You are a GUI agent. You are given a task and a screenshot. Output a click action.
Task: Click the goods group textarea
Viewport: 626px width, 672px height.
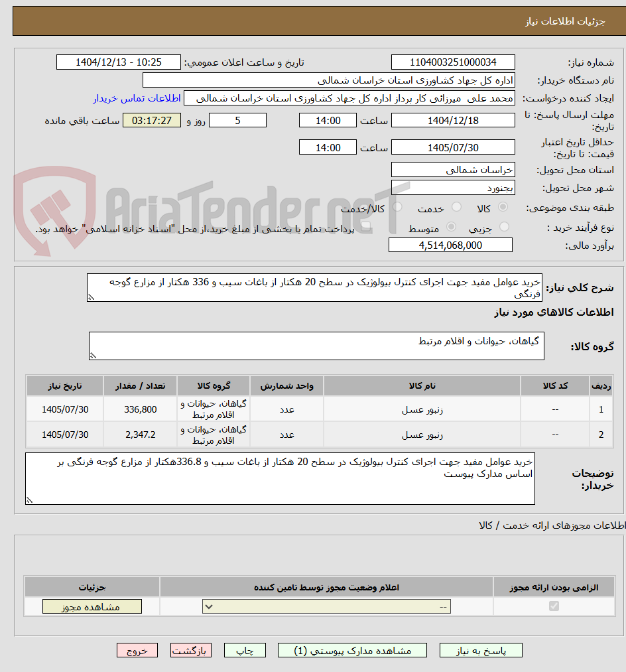pos(316,346)
